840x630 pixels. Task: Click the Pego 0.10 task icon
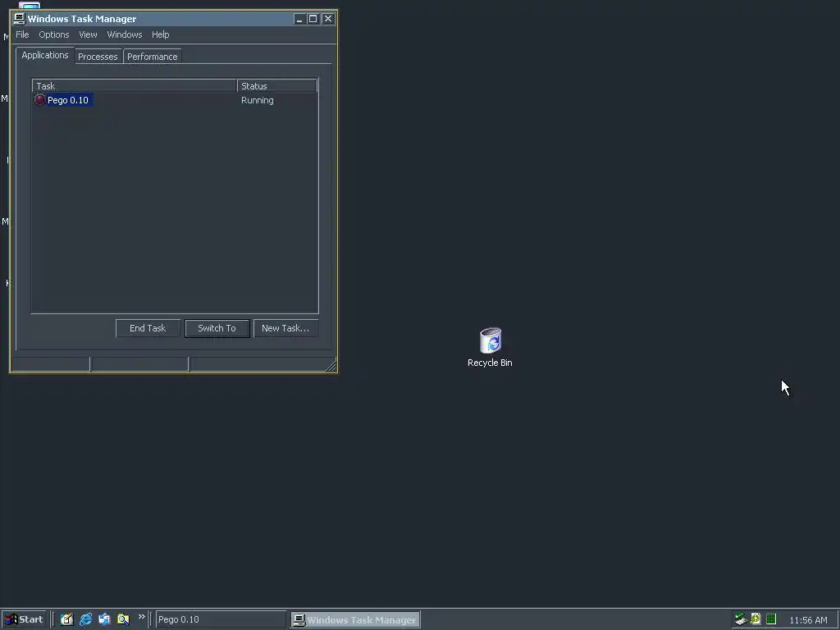click(39, 99)
